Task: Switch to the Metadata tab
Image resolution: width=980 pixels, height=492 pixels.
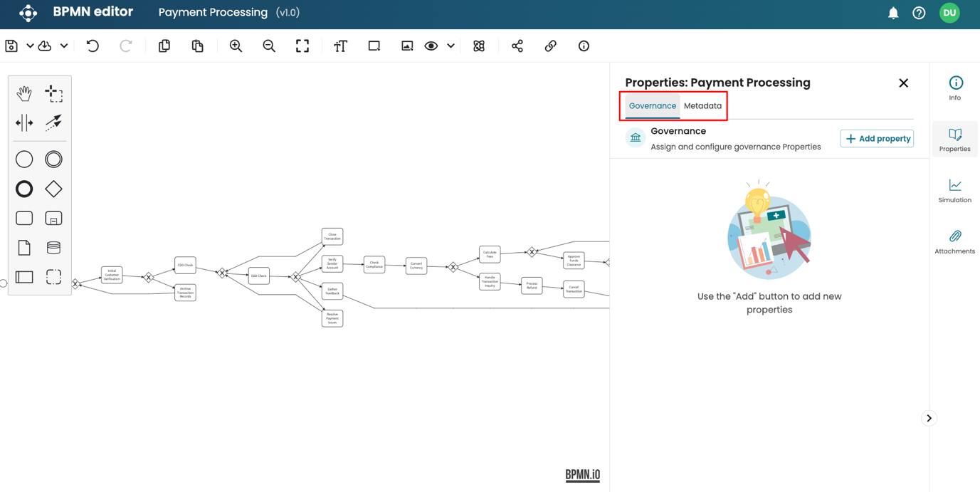Action: (702, 106)
